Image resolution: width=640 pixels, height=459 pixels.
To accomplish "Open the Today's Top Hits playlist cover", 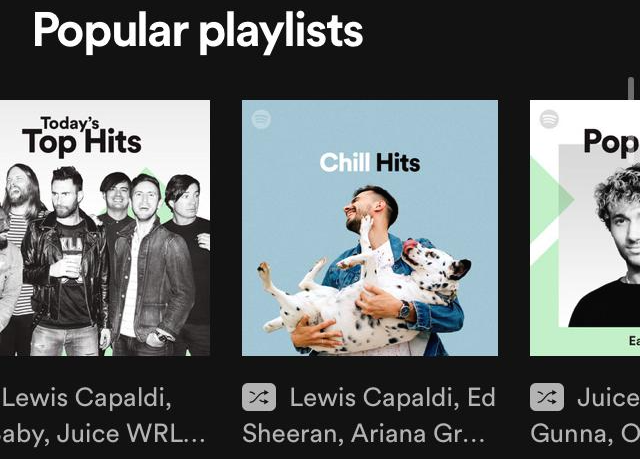I will click(x=105, y=228).
